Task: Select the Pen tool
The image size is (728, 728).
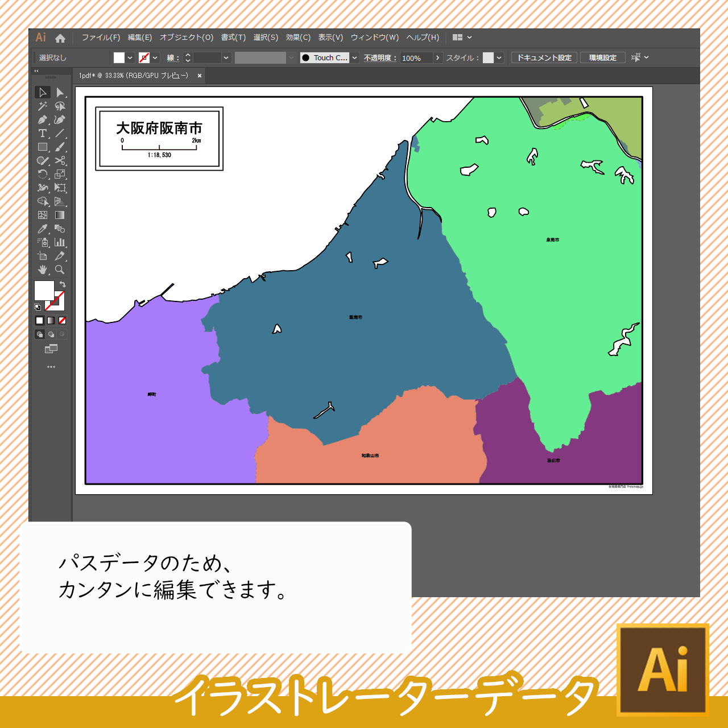Action: click(43, 120)
